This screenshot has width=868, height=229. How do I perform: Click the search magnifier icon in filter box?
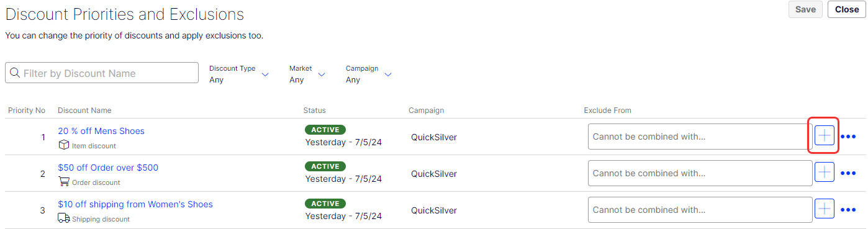[x=16, y=73]
